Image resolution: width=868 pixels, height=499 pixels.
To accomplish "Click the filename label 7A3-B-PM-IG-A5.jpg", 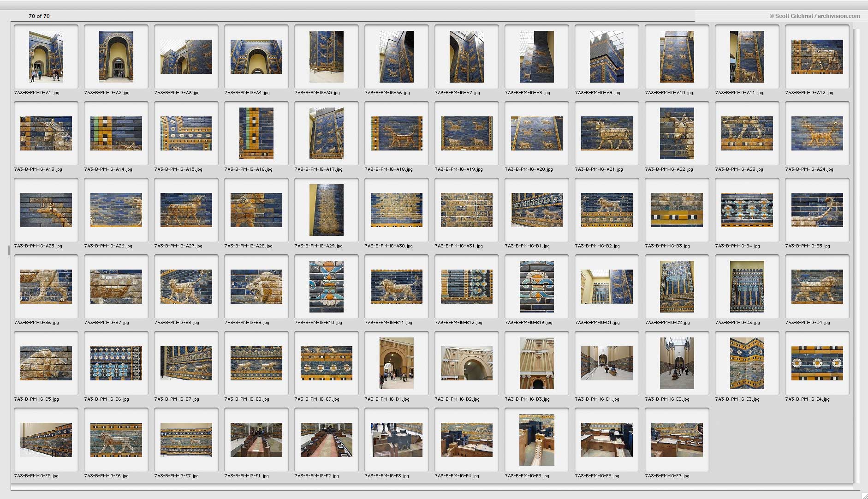I will (x=317, y=93).
